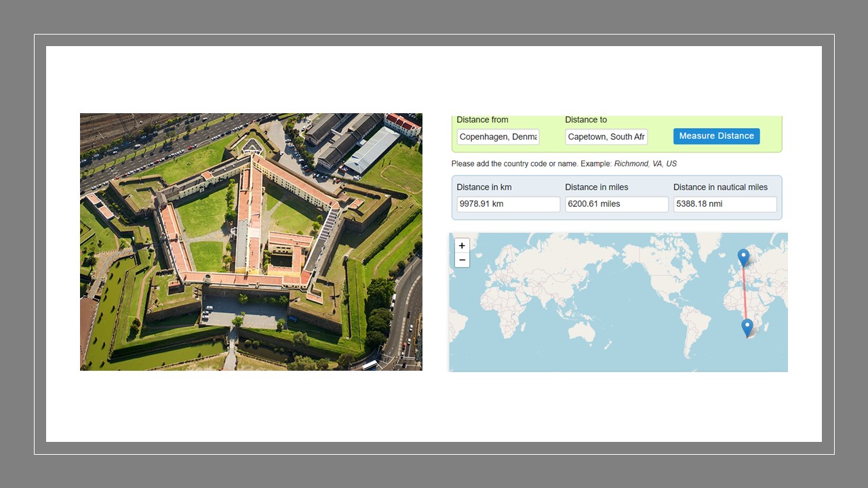Select the Cape Town map pin marker
The image size is (868, 488).
747,327
